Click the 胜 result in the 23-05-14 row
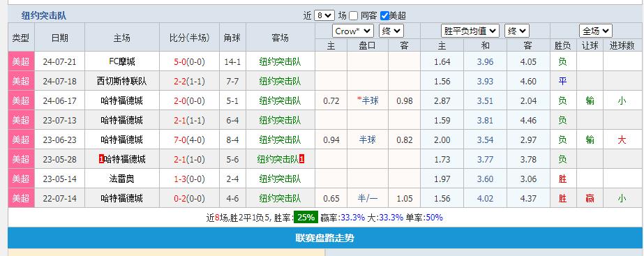 (562, 179)
